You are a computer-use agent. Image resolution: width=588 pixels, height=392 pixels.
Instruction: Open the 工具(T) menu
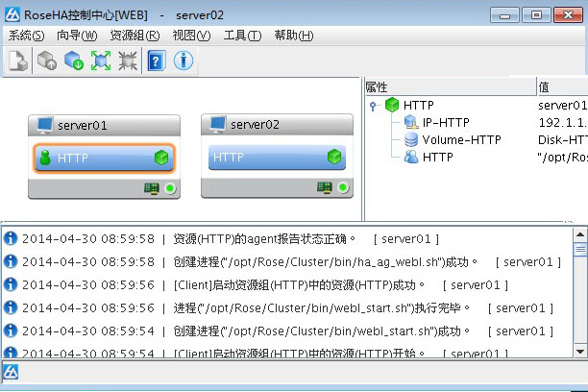pyautogui.click(x=242, y=36)
